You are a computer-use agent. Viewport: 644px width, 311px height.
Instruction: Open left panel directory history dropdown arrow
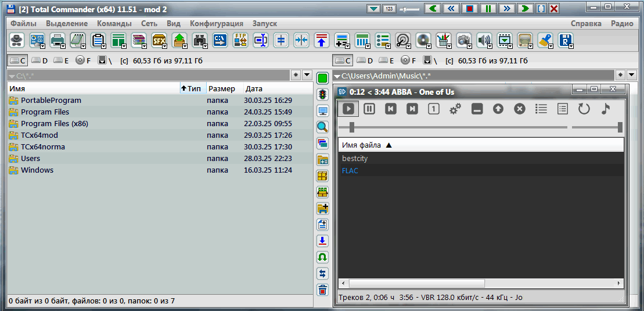pyautogui.click(x=307, y=75)
